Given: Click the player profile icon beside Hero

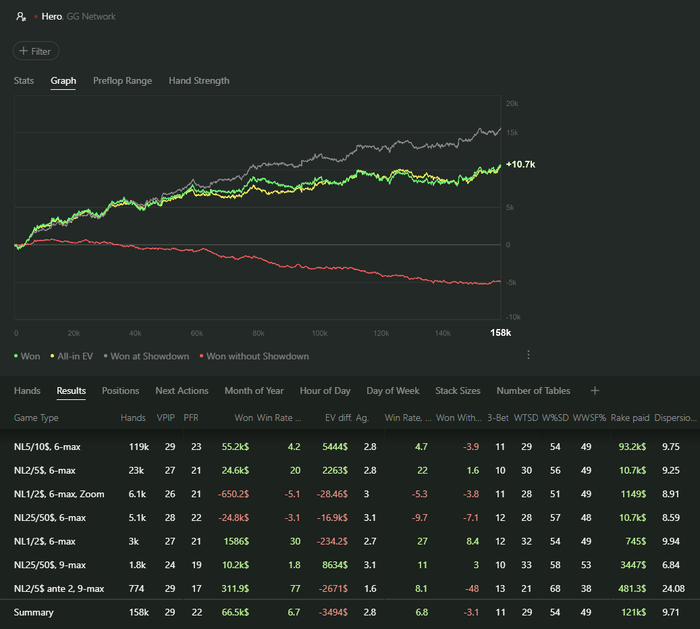Looking at the screenshot, I should coord(21,17).
